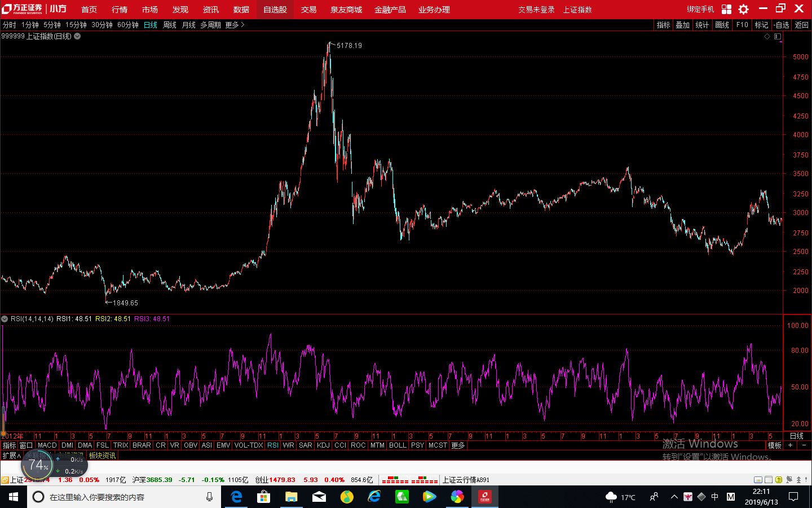Click the circle dropdown icon beside 上证指数(日线)
This screenshot has height=508, width=812.
tap(77, 36)
